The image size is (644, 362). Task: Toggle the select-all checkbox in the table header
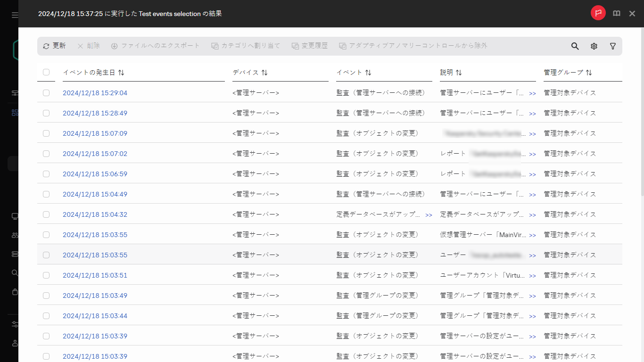tap(46, 72)
